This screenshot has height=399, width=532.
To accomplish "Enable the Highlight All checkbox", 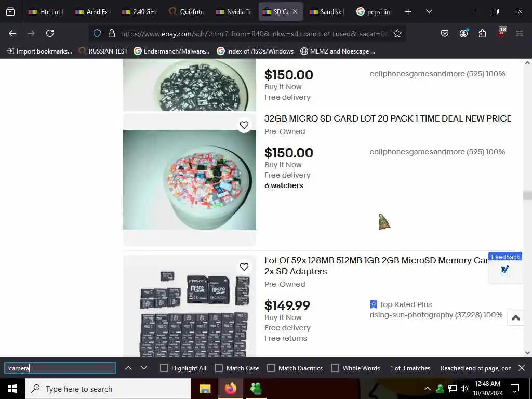I will coord(164,368).
